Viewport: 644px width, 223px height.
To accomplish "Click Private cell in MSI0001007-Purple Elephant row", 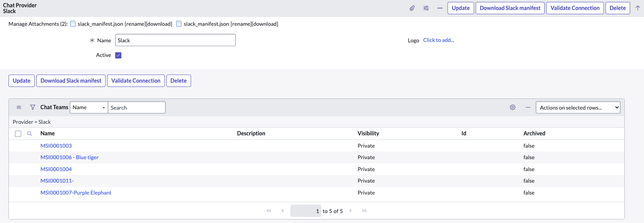I will coord(366,193).
